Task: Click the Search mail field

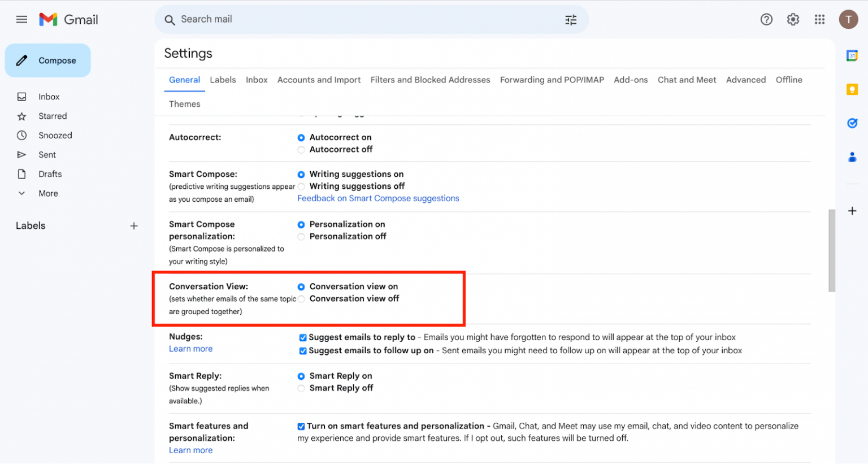Action: tap(283, 19)
